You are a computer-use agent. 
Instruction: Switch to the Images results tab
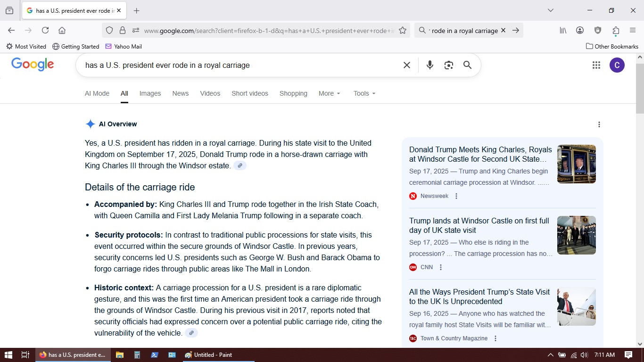pyautogui.click(x=150, y=93)
